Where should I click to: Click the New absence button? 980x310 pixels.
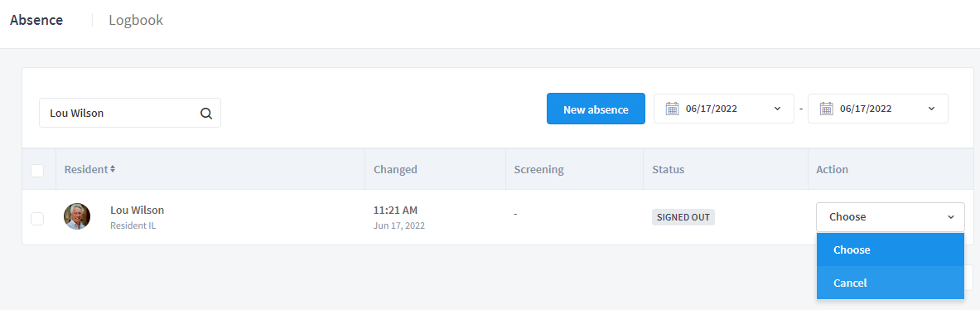(x=596, y=109)
